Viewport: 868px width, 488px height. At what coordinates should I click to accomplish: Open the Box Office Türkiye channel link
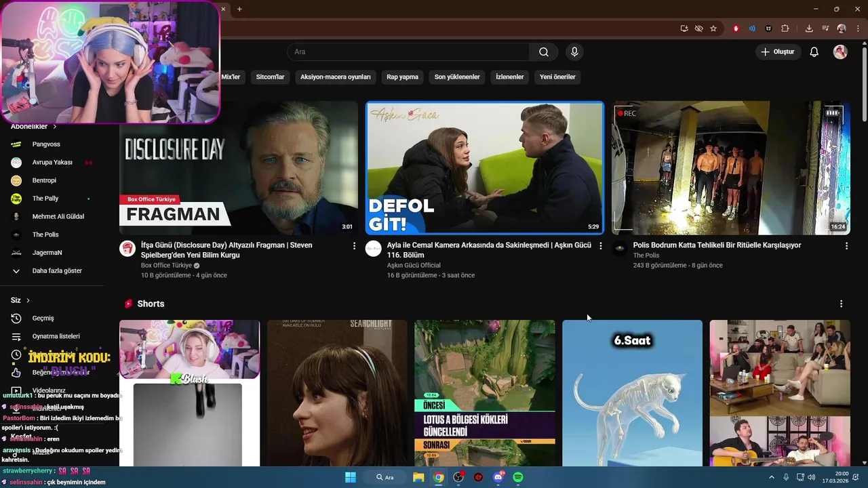(166, 266)
